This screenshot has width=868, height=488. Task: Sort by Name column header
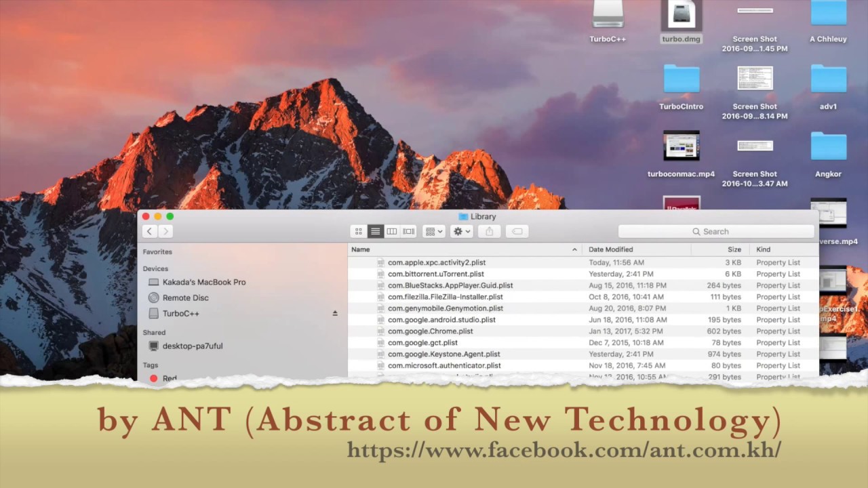pos(465,249)
